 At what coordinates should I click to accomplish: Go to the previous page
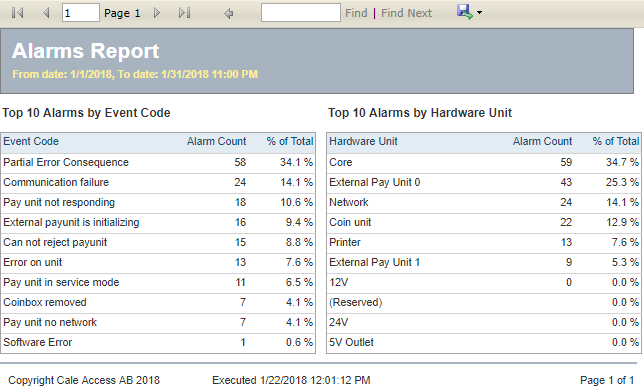point(46,13)
